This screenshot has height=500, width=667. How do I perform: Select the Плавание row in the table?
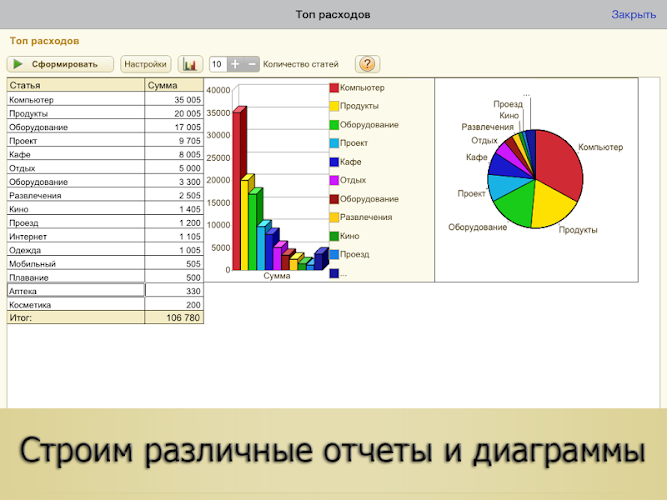click(x=105, y=277)
